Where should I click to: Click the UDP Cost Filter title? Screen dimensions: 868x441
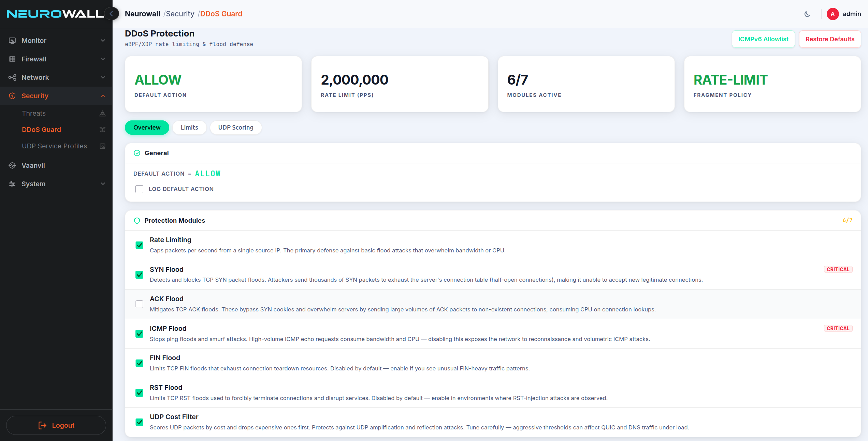(x=174, y=417)
